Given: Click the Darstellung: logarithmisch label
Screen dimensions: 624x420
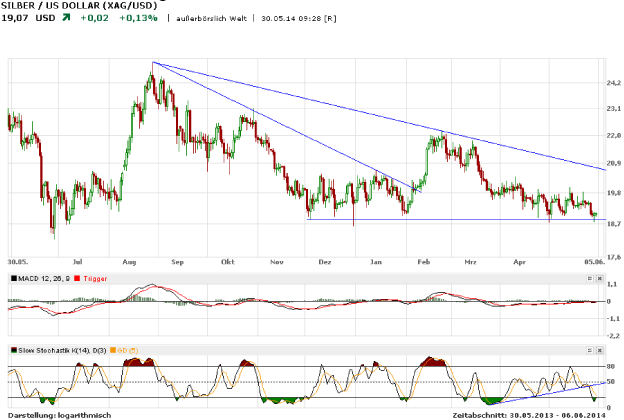Looking at the screenshot, I should coord(56,414).
